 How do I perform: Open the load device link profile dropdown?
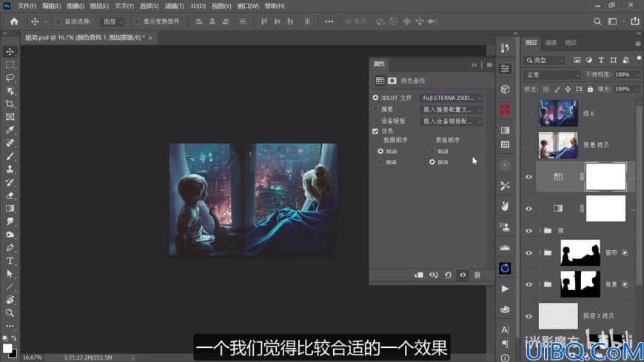(451, 121)
